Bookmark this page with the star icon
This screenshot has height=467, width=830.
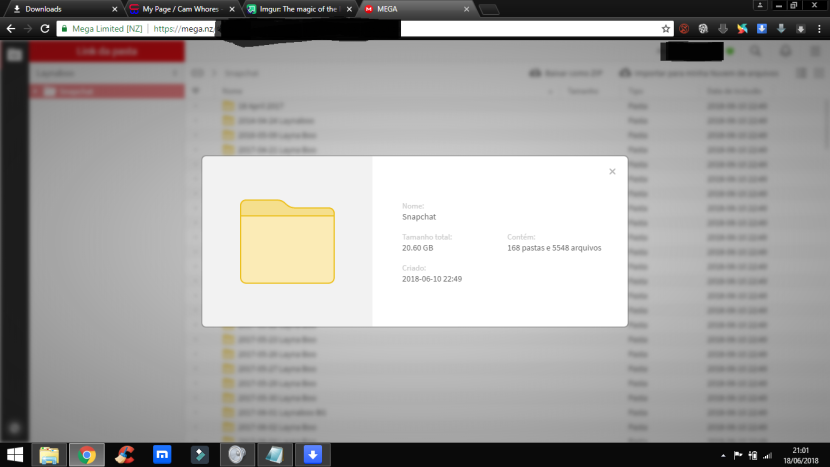[666, 29]
